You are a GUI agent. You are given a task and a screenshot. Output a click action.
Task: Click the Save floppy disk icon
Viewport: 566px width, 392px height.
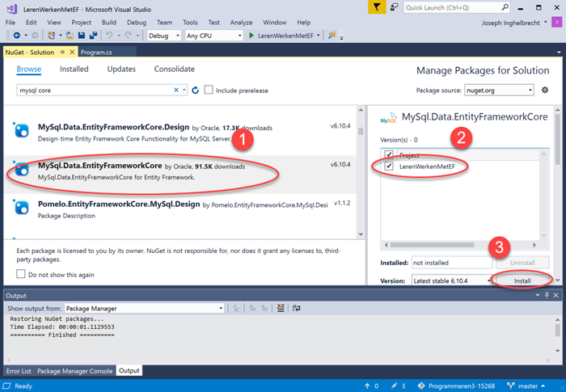[x=82, y=36]
